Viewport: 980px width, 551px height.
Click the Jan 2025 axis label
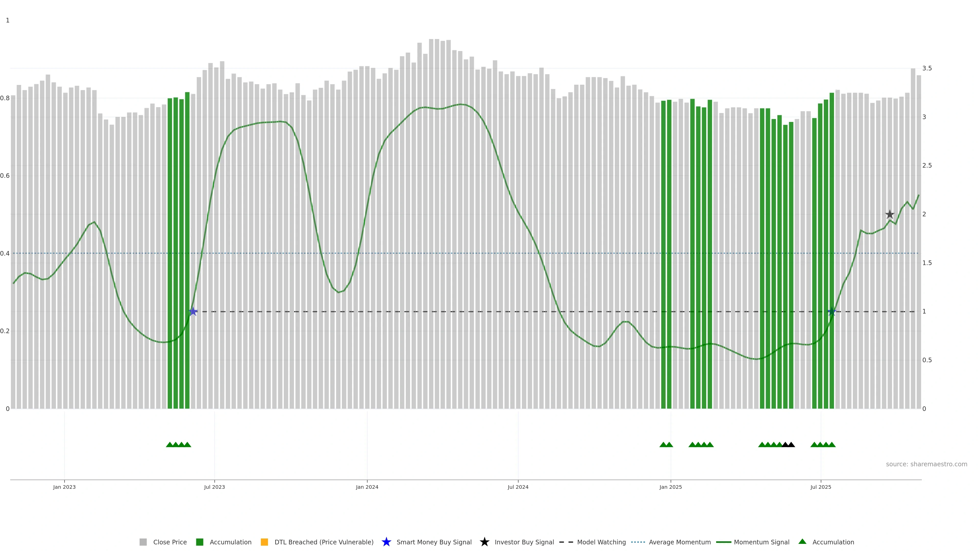[x=670, y=487]
